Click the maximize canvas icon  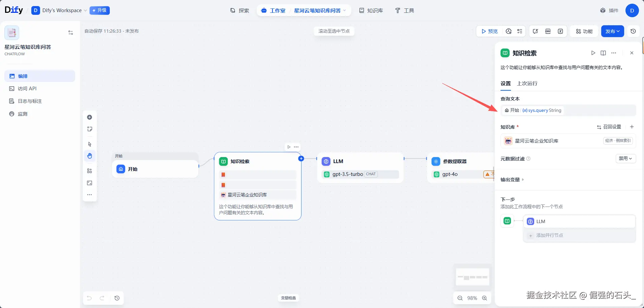[90, 183]
